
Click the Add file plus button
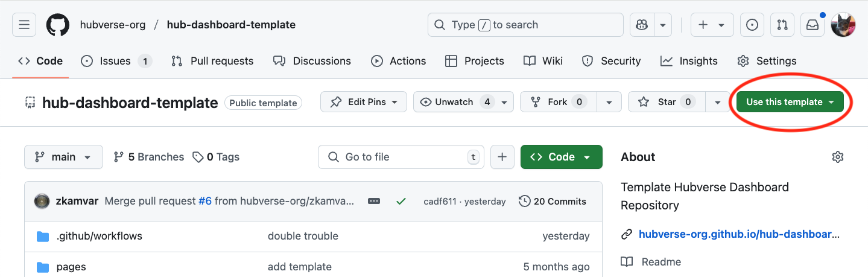click(502, 157)
